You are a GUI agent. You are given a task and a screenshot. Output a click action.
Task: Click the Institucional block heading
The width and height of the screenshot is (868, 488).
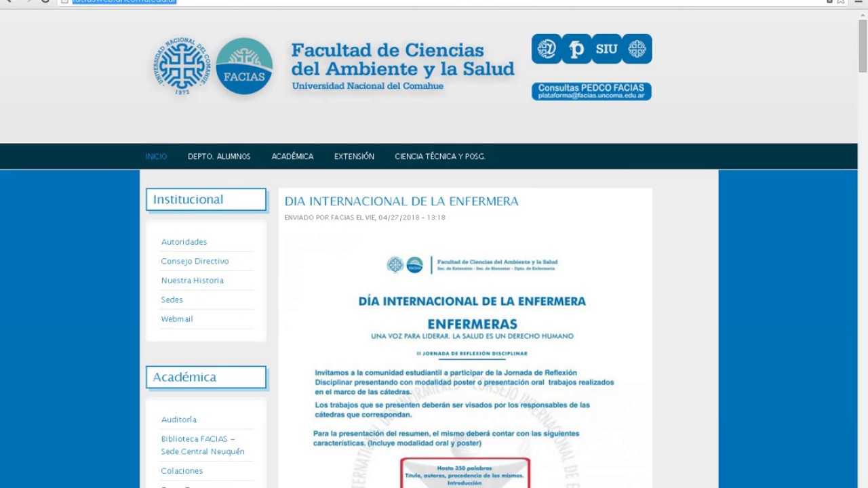(206, 199)
